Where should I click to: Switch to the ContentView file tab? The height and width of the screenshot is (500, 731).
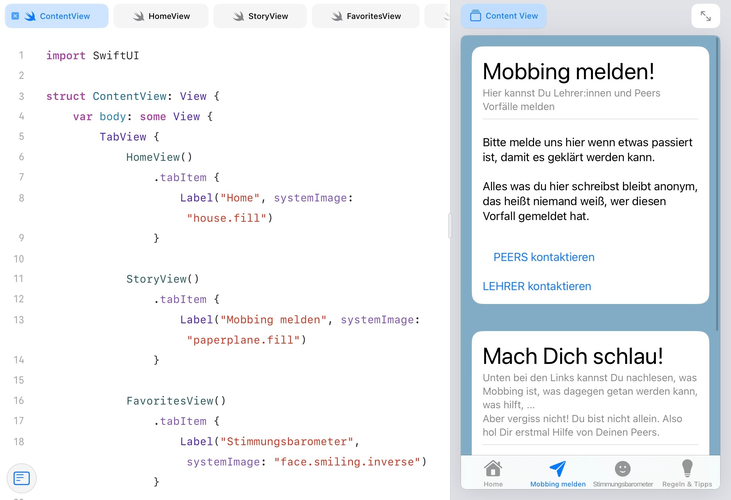coord(57,16)
